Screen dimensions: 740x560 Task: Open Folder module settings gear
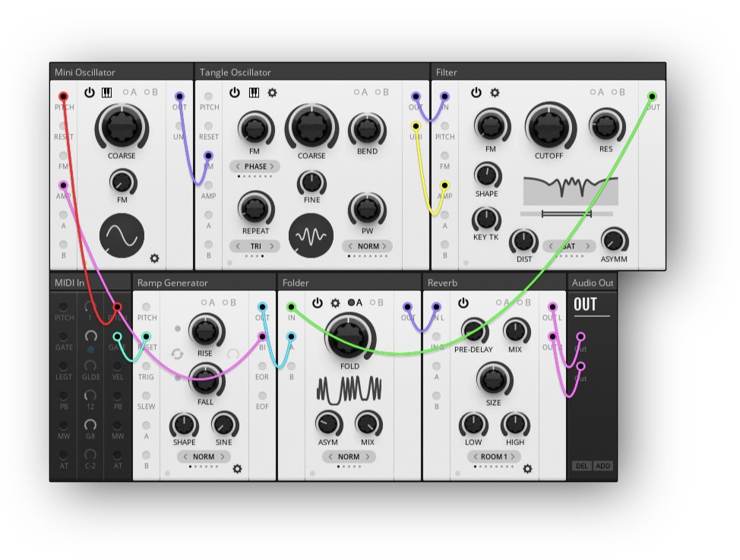pyautogui.click(x=335, y=302)
